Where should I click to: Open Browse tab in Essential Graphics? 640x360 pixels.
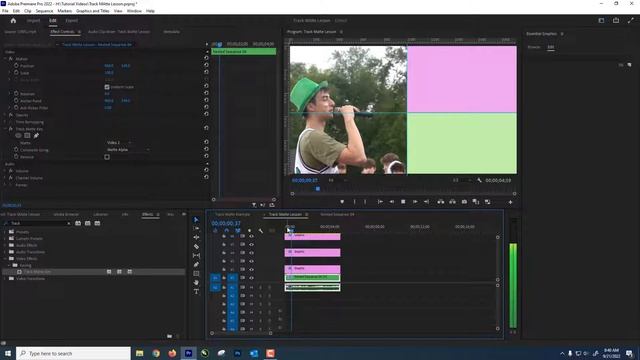tap(534, 47)
